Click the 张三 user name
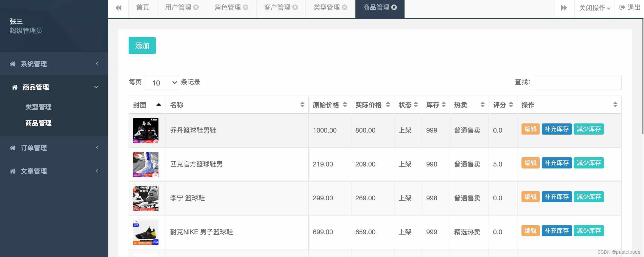 16,22
